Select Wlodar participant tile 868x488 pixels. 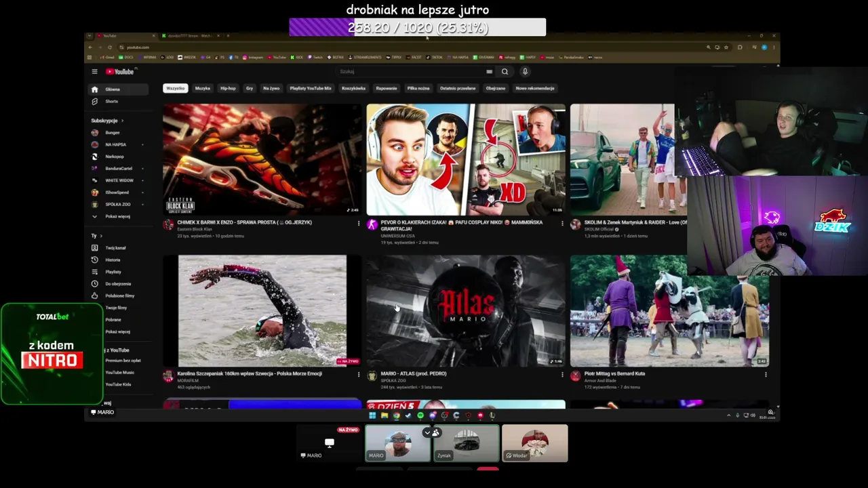tap(535, 443)
